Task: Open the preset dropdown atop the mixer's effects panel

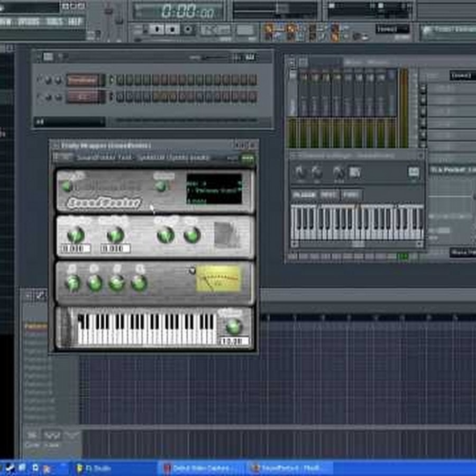Action: tap(462, 76)
